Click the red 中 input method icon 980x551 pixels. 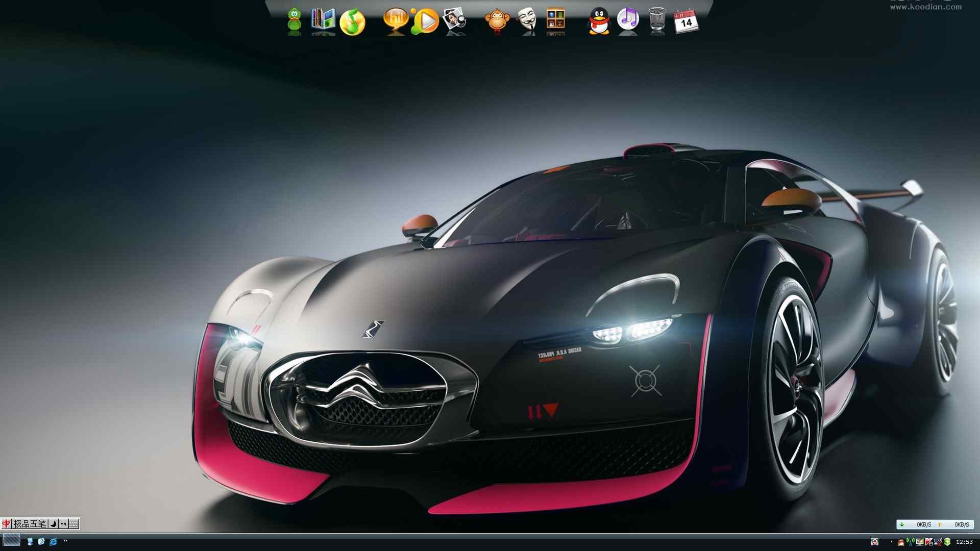[6, 523]
